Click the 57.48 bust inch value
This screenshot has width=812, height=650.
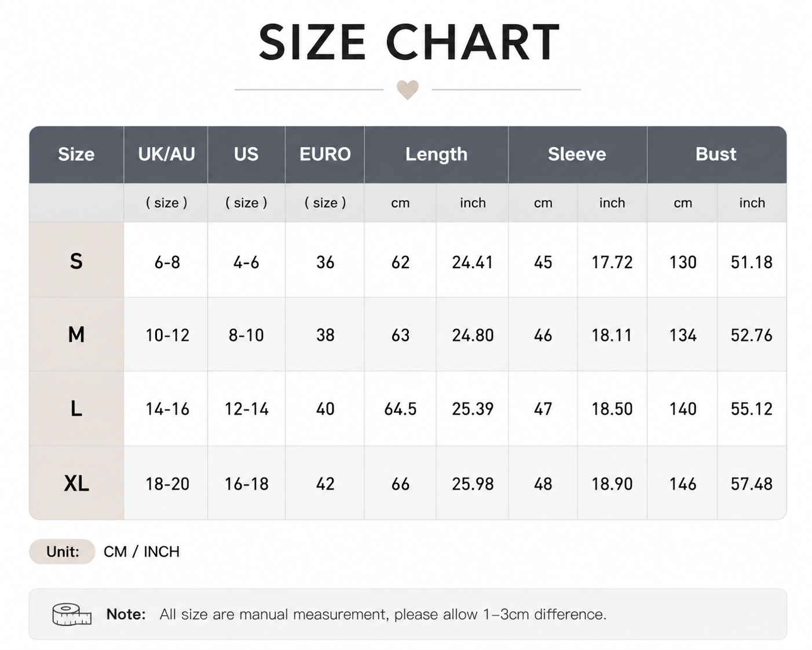[x=751, y=484]
